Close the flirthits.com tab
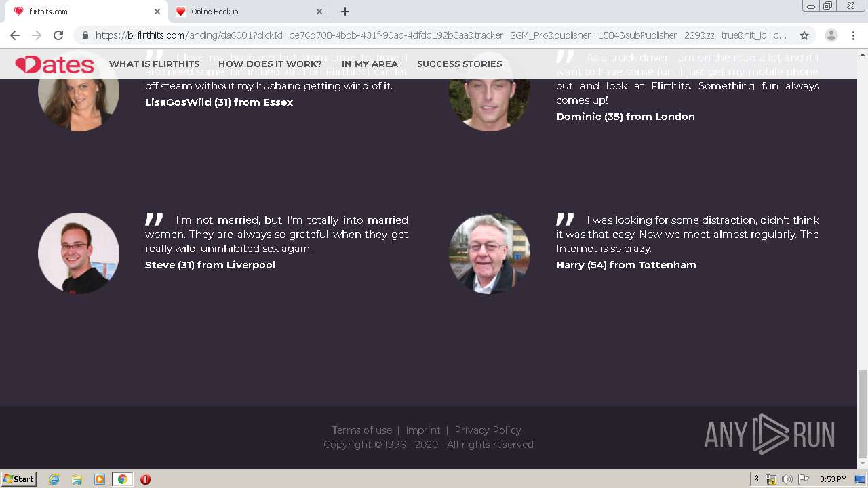The image size is (868, 488). click(x=157, y=12)
